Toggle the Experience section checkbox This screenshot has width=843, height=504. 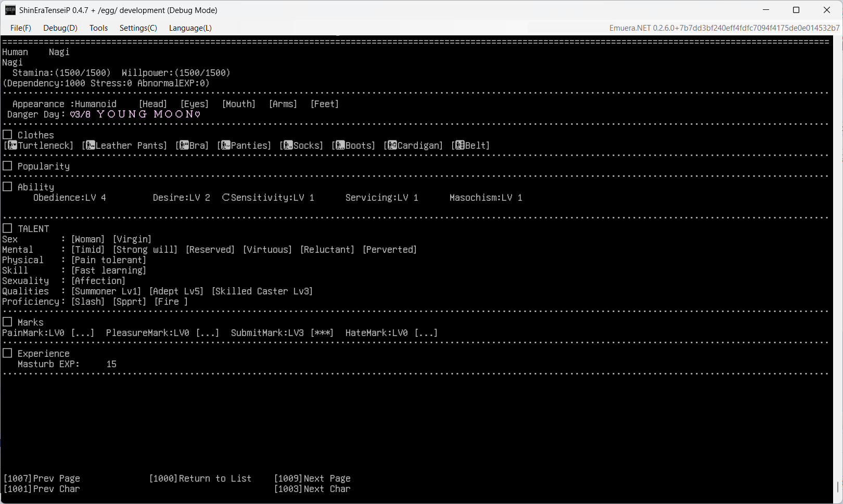tap(7, 353)
